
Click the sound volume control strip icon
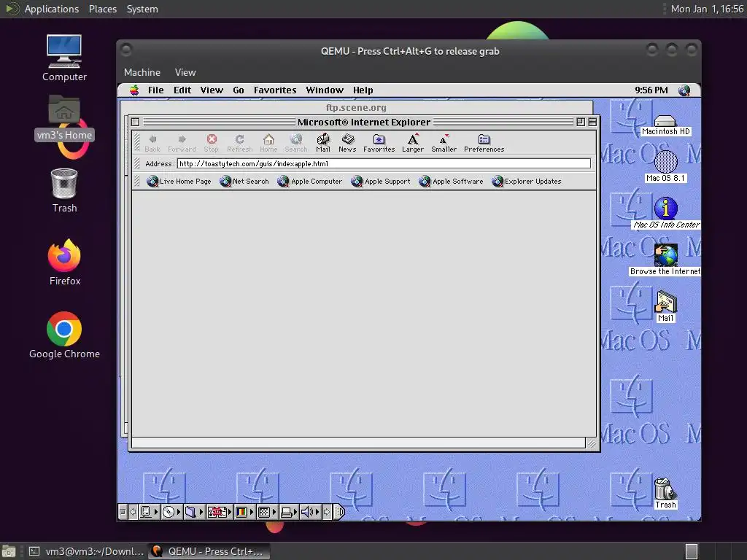[x=310, y=513]
